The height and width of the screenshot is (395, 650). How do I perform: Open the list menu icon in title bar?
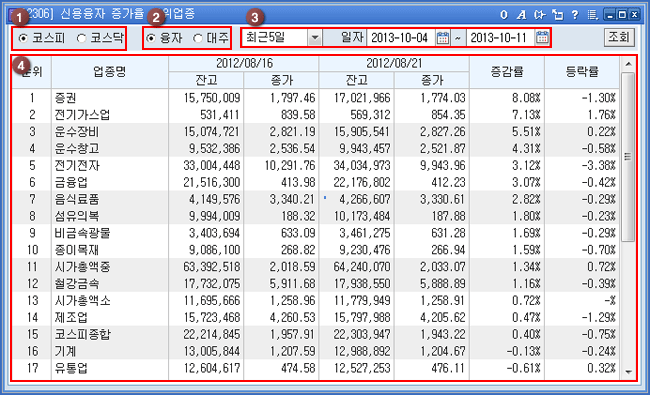[593, 15]
